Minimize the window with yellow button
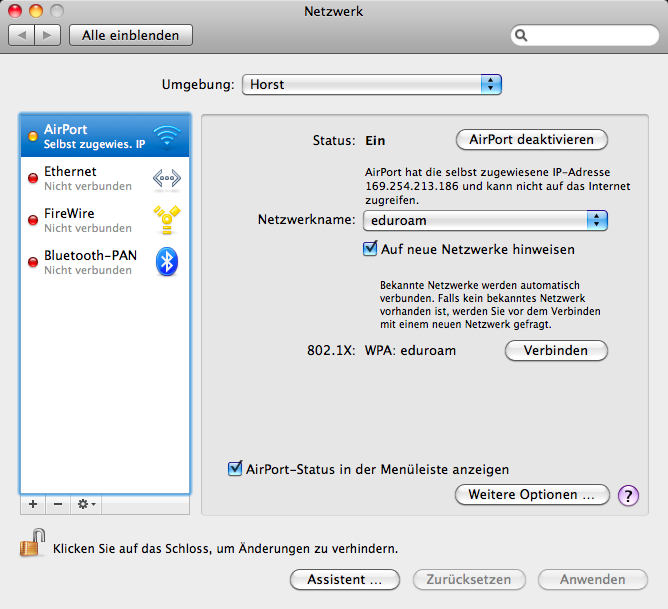 point(36,11)
